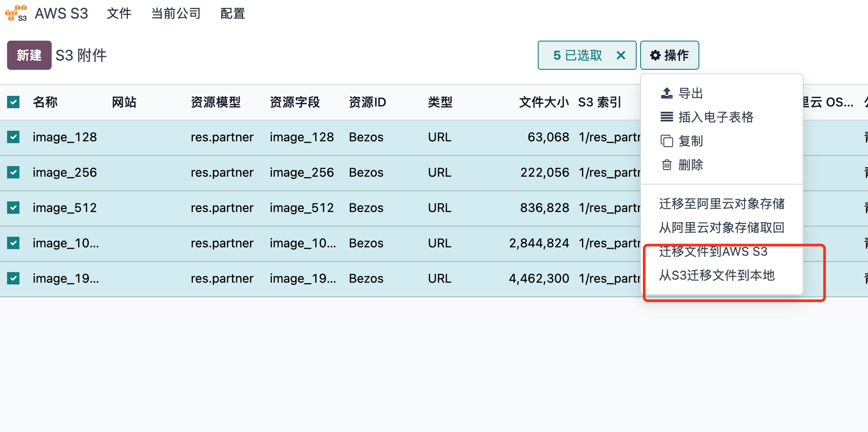
Task: Expand the 配置 menu
Action: pyautogui.click(x=233, y=13)
